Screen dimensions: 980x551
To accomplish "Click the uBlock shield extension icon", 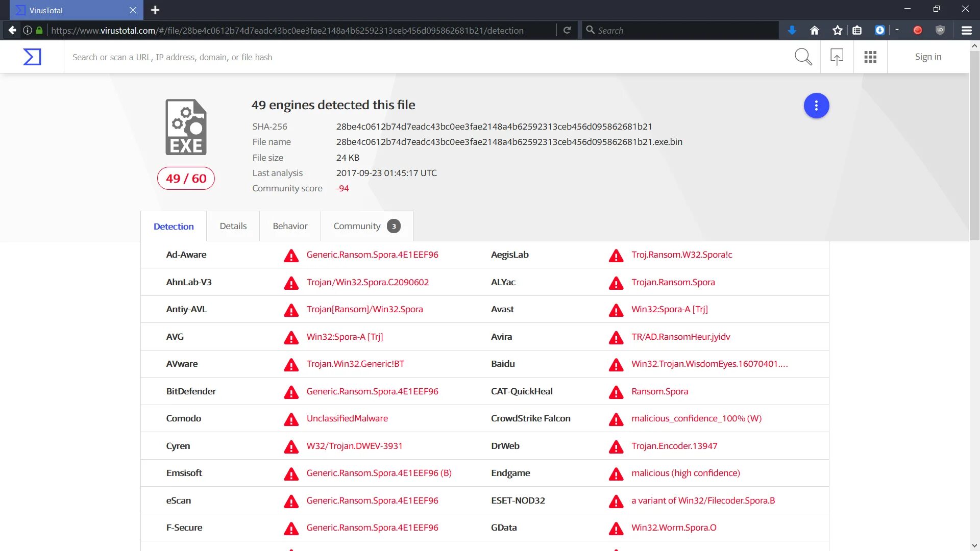I will click(940, 31).
